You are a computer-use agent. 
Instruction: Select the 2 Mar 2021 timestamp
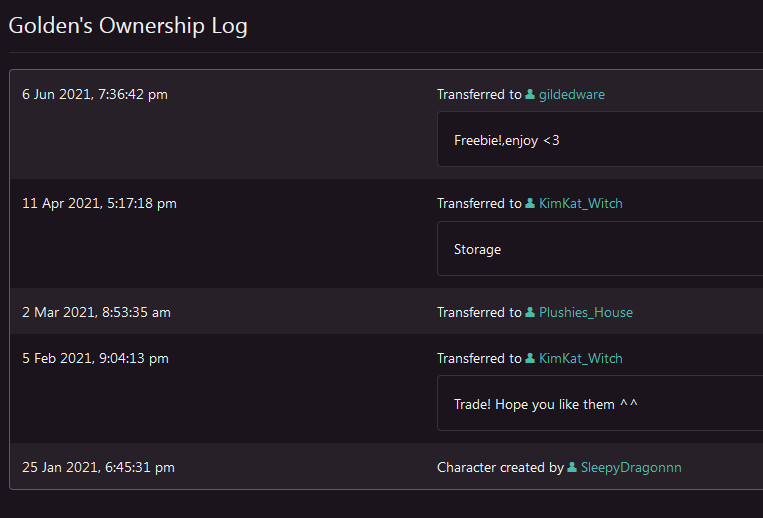[96, 313]
